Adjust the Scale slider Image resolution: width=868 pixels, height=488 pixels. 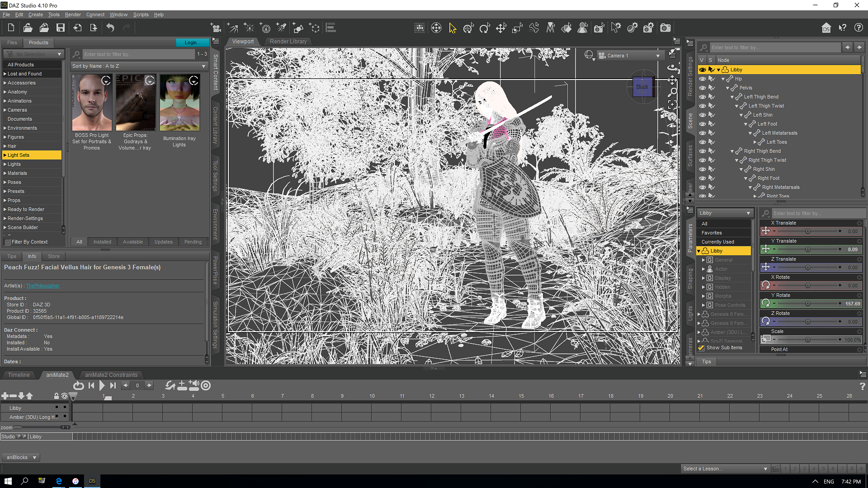pyautogui.click(x=807, y=340)
